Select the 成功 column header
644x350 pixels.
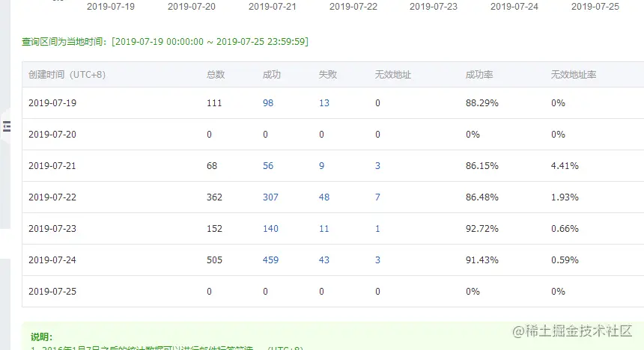(272, 75)
